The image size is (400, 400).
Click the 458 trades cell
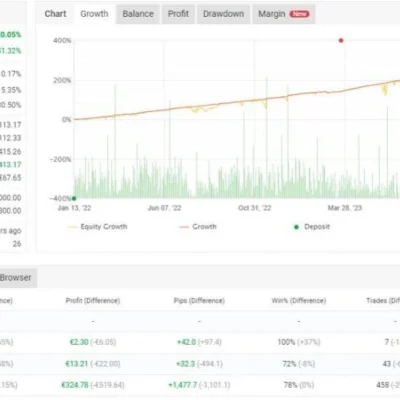pyautogui.click(x=383, y=385)
